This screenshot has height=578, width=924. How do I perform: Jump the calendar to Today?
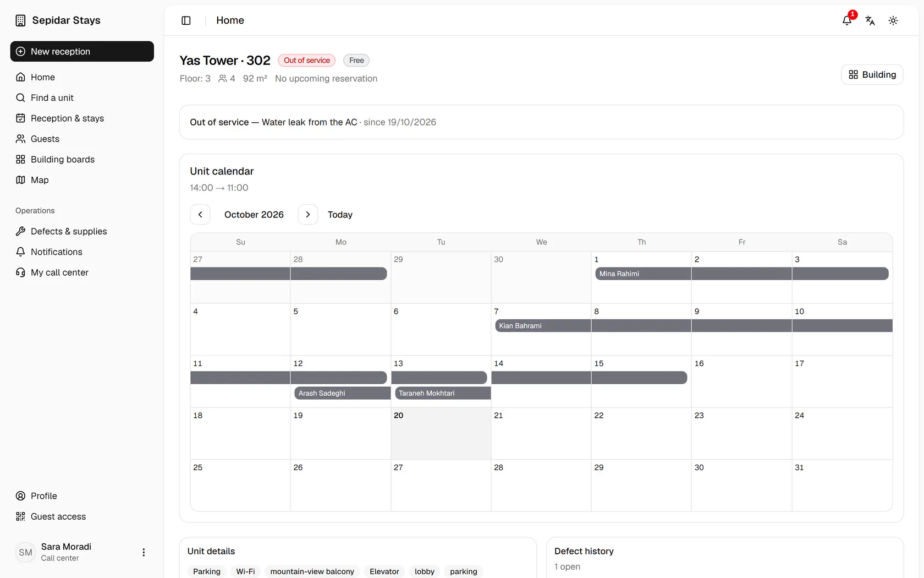point(340,215)
